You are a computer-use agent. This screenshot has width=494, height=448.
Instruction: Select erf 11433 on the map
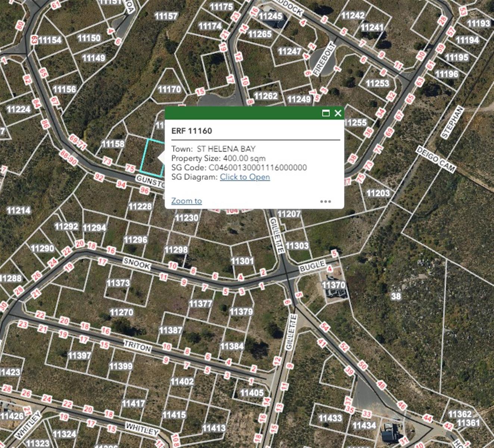click(x=330, y=418)
